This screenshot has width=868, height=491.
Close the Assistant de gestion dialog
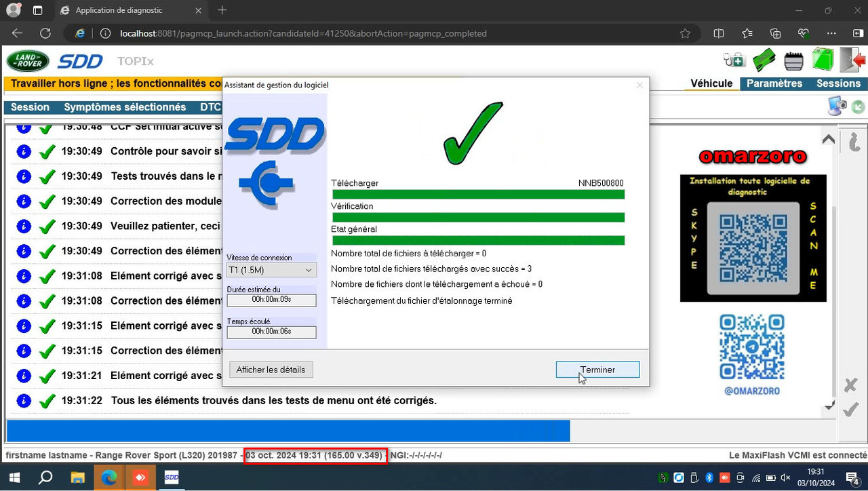click(x=639, y=85)
